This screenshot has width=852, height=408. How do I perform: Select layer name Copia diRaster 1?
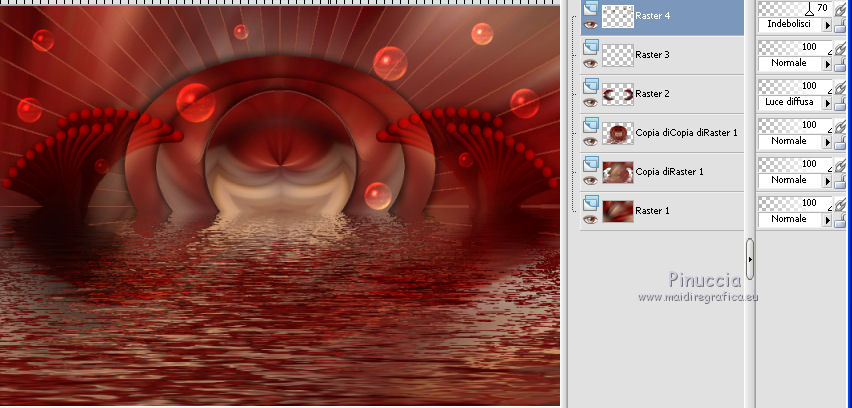[x=669, y=172]
